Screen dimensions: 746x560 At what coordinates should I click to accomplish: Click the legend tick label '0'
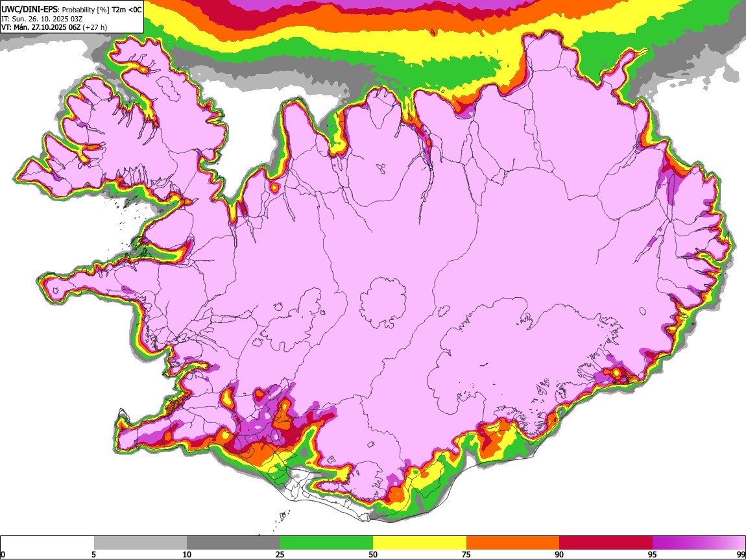3,555
